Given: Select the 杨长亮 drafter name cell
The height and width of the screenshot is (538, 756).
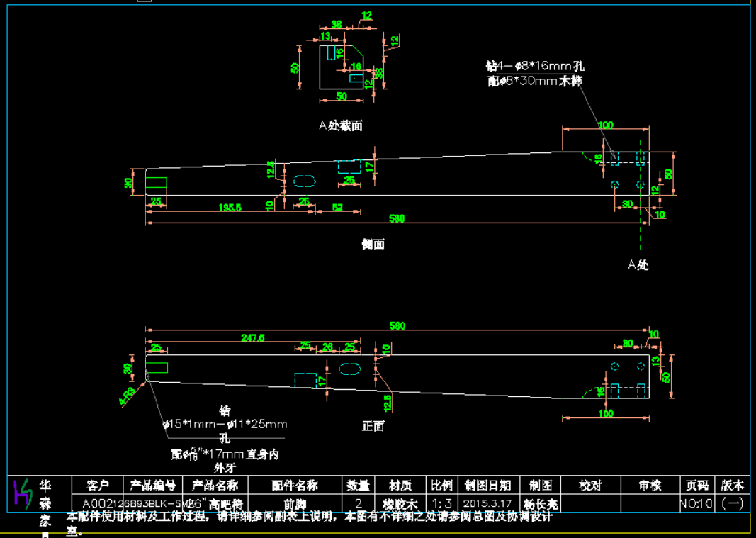Looking at the screenshot, I should click(541, 503).
